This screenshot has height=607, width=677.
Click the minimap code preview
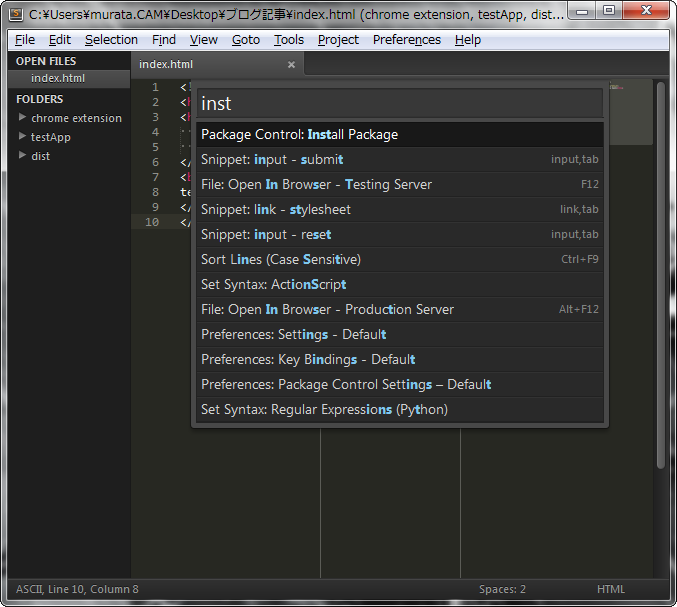click(630, 112)
